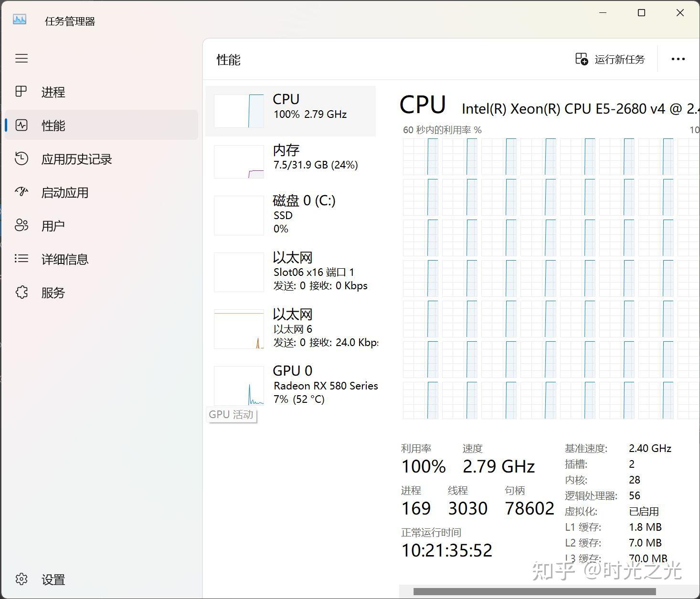Toggle the hamburger navigation menu
This screenshot has width=700, height=599.
pyautogui.click(x=21, y=59)
